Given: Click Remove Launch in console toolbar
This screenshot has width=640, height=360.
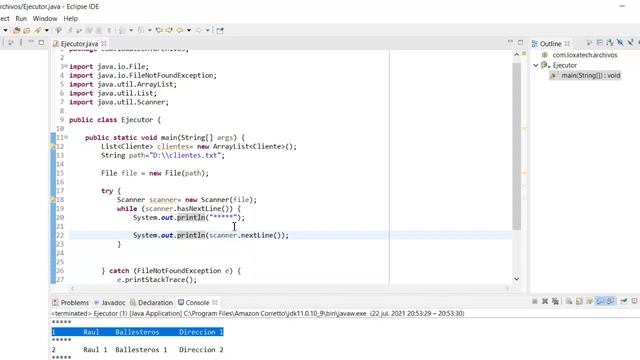Looking at the screenshot, I should (545, 301).
